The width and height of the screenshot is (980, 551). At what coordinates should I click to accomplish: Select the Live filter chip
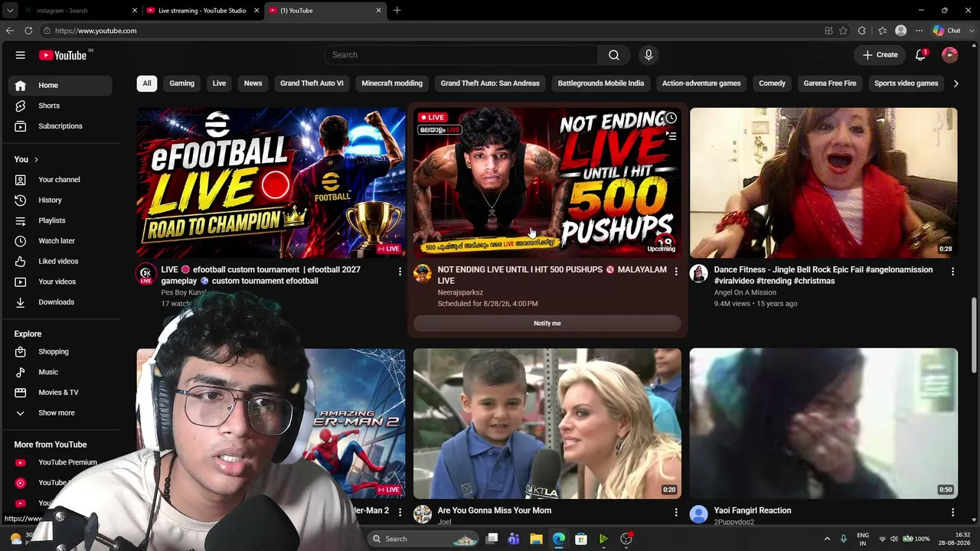point(219,83)
